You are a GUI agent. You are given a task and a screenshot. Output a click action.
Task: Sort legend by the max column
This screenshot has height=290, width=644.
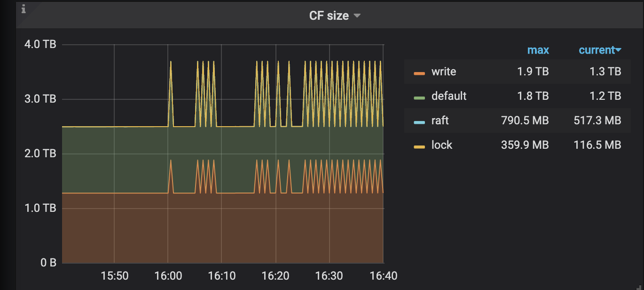[x=538, y=50]
